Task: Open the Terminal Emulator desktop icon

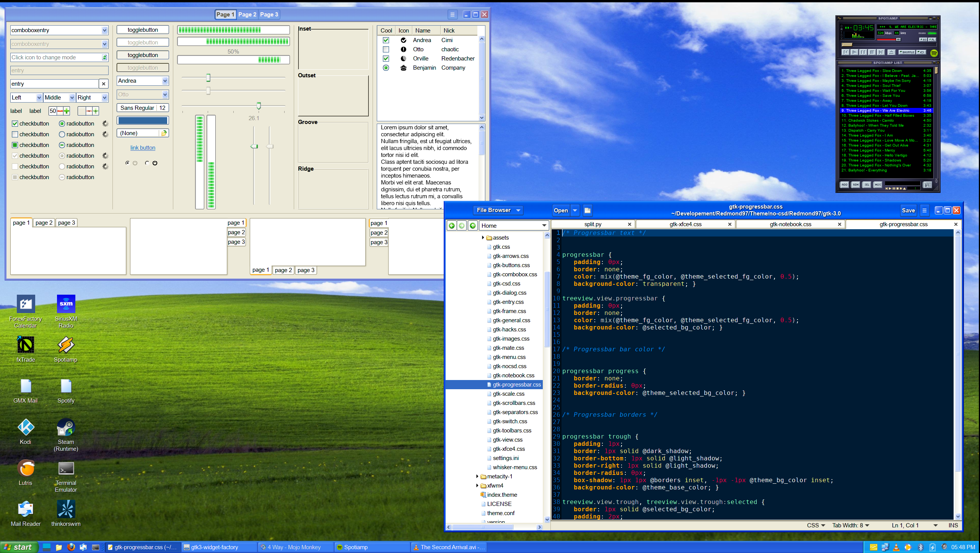Action: 66,476
